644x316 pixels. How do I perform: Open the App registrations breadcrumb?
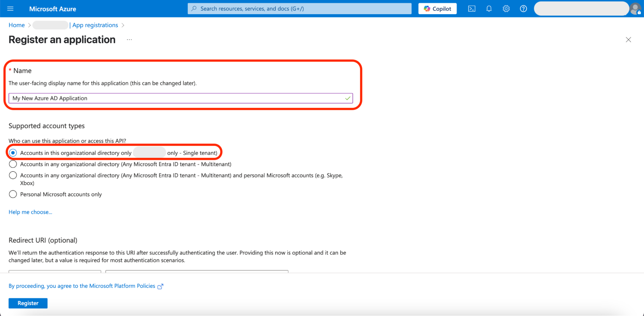click(95, 25)
